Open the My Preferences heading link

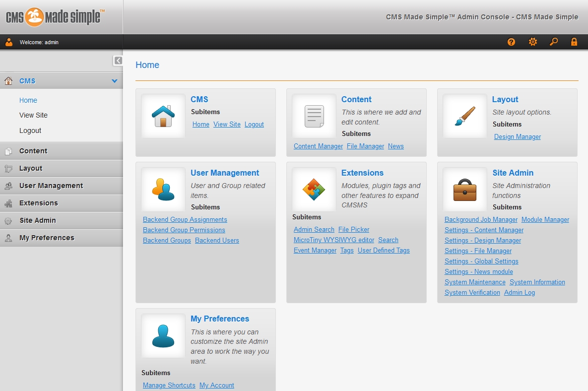220,319
